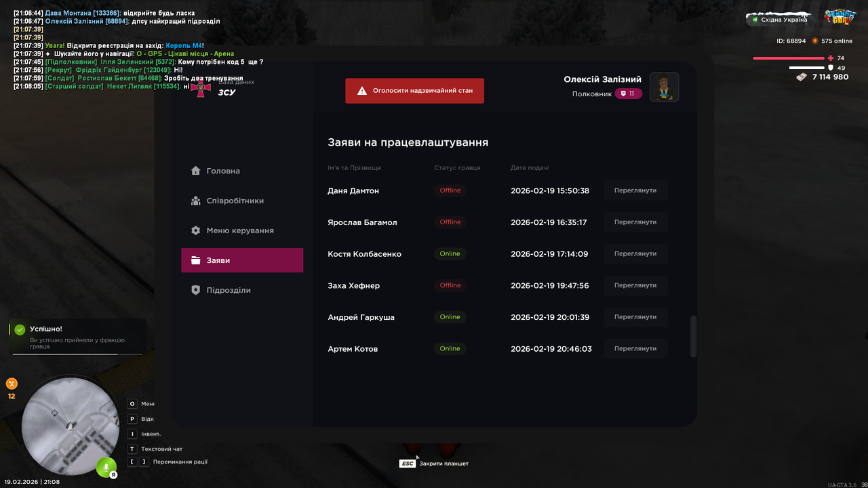The width and height of the screenshot is (868, 488).
Task: Click the warning triangle on emergency button
Action: click(362, 90)
